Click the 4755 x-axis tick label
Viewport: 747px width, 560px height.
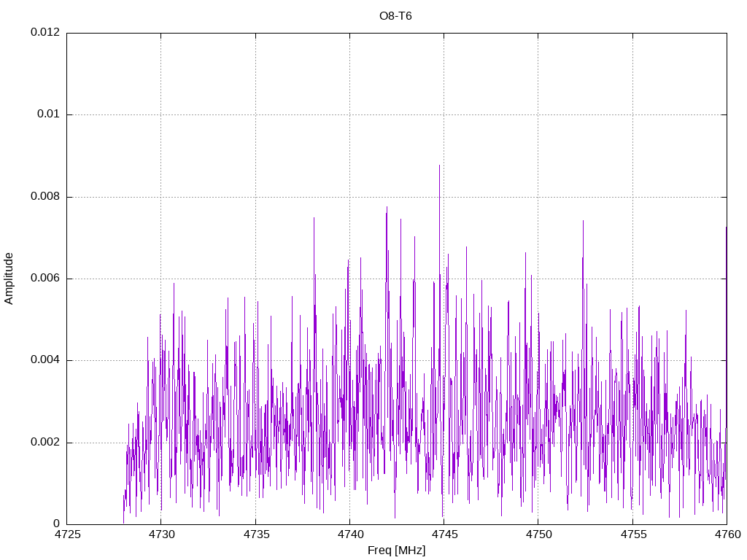pos(633,534)
